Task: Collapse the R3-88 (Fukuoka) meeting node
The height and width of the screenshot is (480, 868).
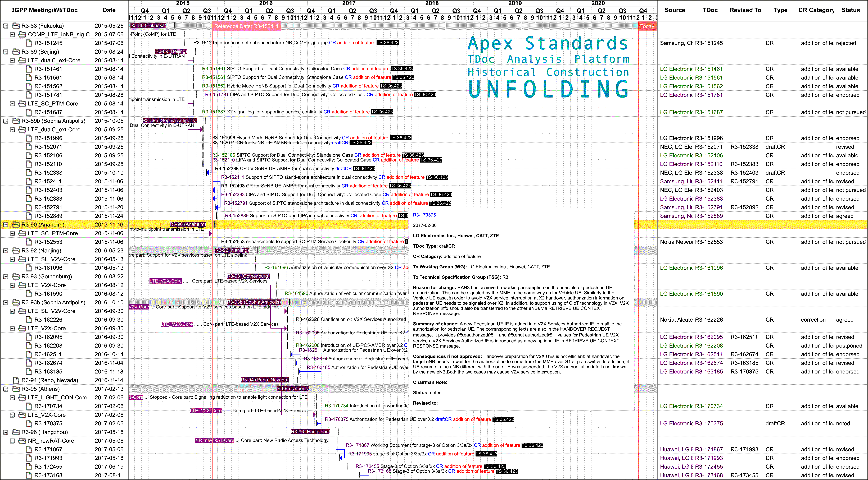Action: pos(6,26)
